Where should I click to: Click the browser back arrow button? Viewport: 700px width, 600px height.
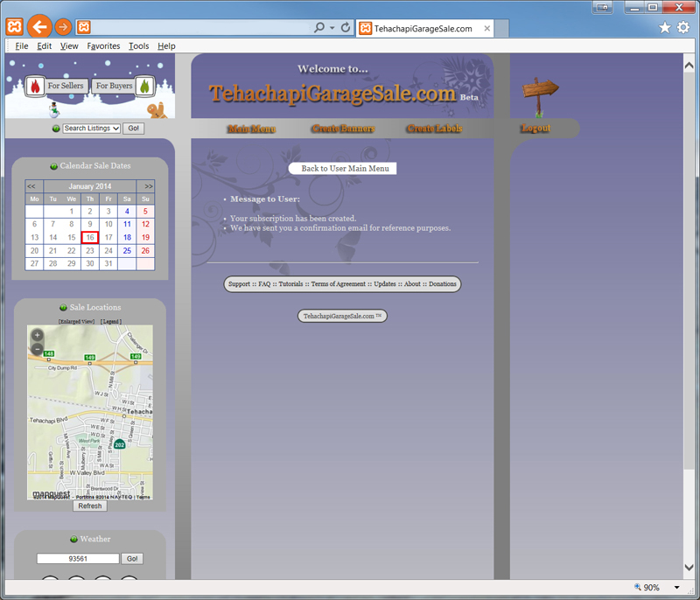click(39, 27)
